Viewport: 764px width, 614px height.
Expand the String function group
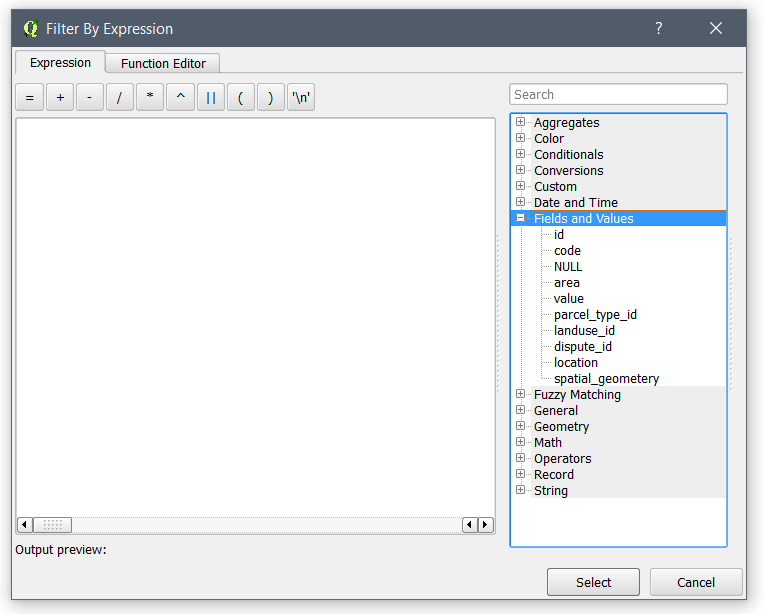tap(520, 491)
